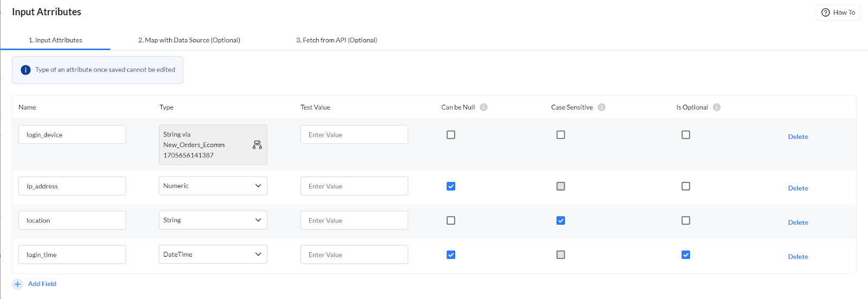Open the DateTime type dropdown

click(x=213, y=255)
